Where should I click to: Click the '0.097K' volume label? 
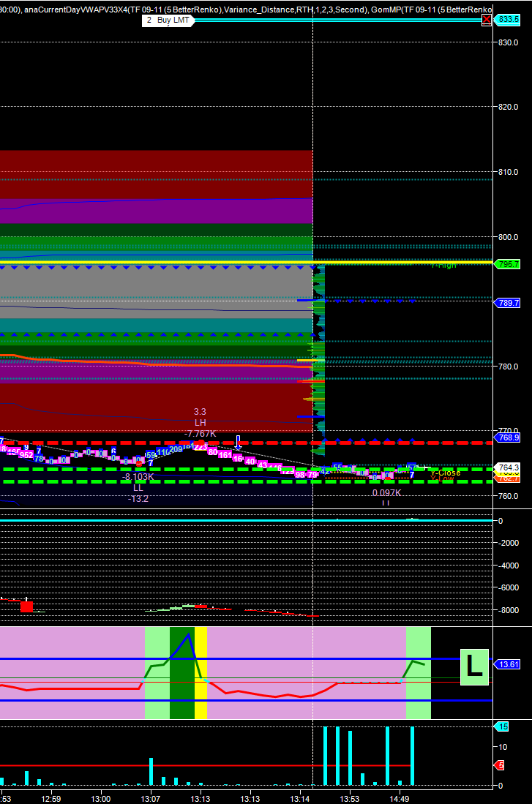click(x=387, y=493)
